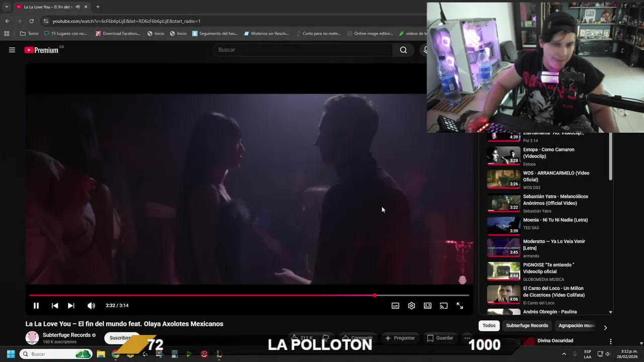This screenshot has width=644, height=362.
Task: Open the browser tab search dropdown
Action: pos(7,7)
